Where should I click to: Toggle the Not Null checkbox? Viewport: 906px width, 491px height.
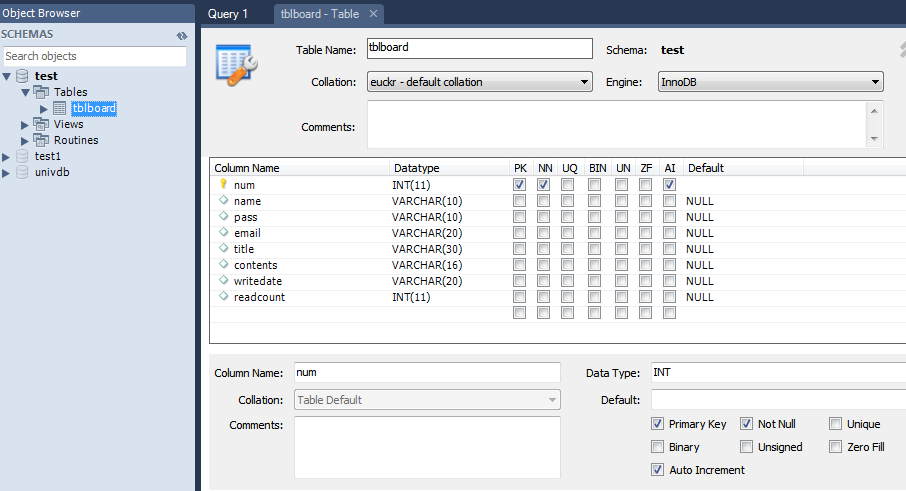747,424
